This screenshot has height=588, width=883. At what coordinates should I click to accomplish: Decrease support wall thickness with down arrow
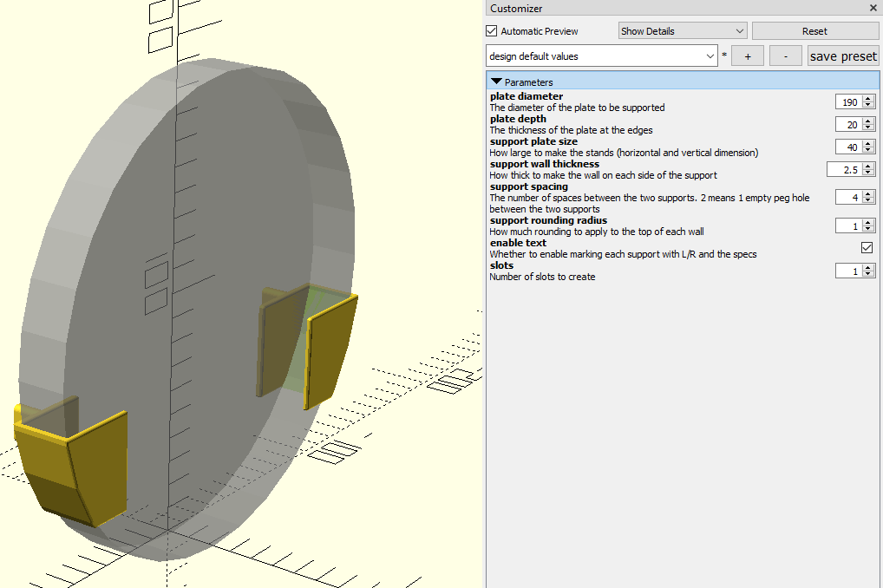tap(868, 173)
